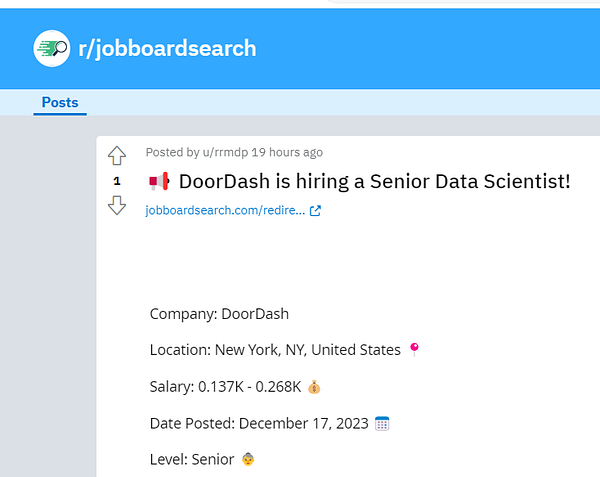Click the "Date Posted: December 17, 2023" text
The width and height of the screenshot is (600, 477).
259,423
